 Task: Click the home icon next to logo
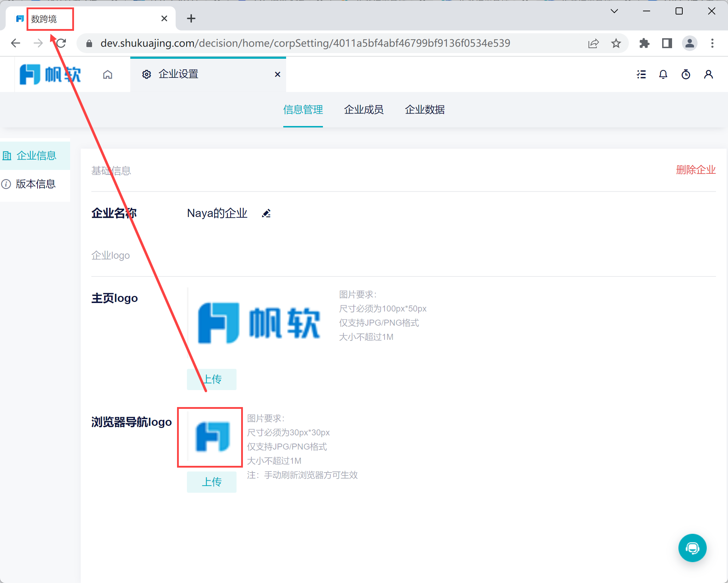[x=108, y=75]
